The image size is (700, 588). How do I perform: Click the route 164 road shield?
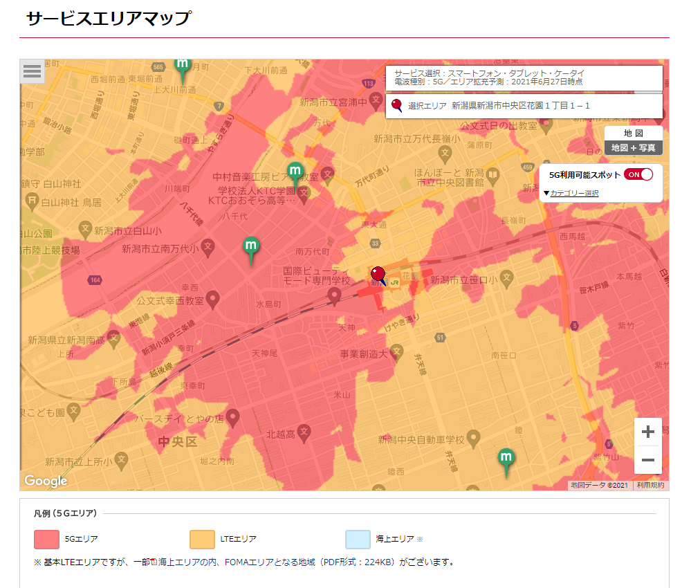click(x=95, y=280)
